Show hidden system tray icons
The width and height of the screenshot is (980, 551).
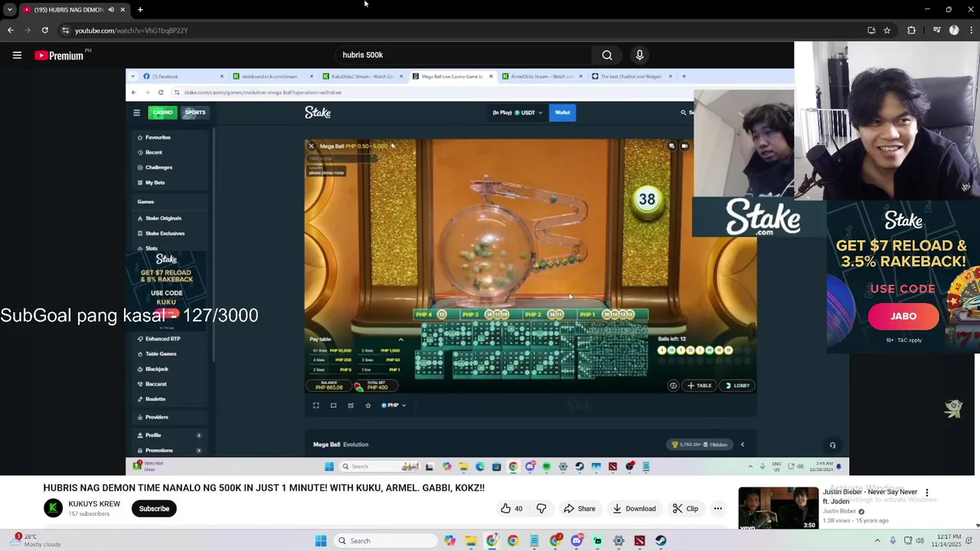877,541
